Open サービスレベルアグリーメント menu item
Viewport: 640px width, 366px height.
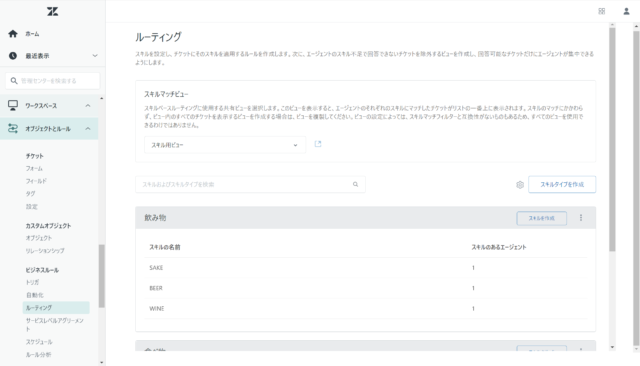click(55, 324)
